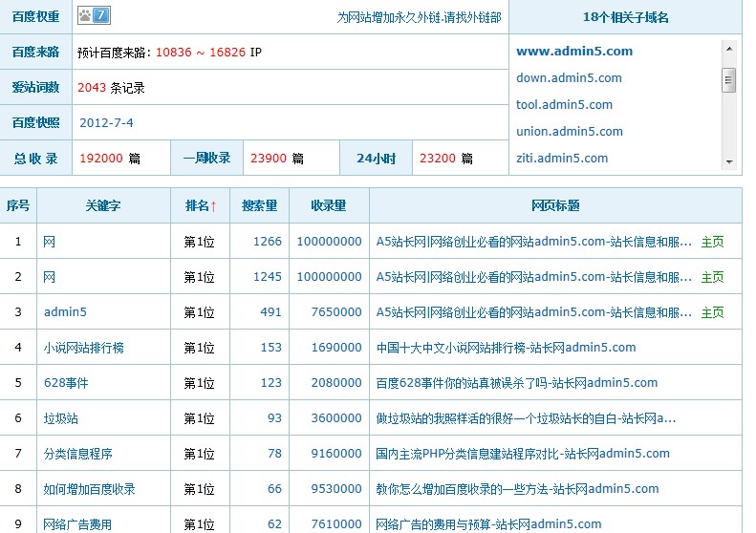Select the 628事件 keyword

(x=66, y=383)
